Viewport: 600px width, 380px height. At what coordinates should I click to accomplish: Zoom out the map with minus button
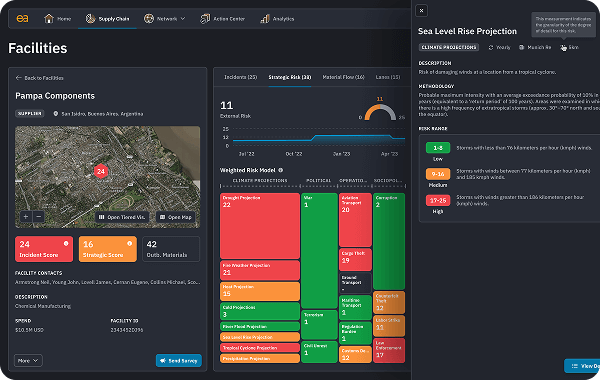tap(39, 217)
